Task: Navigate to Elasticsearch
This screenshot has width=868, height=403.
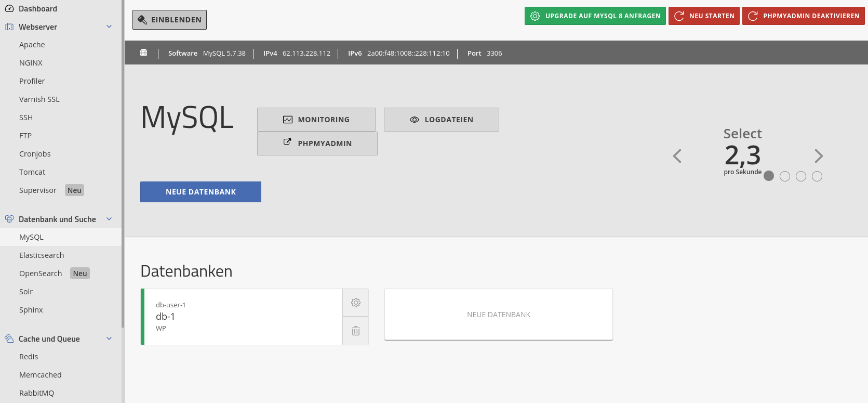Action: 42,255
